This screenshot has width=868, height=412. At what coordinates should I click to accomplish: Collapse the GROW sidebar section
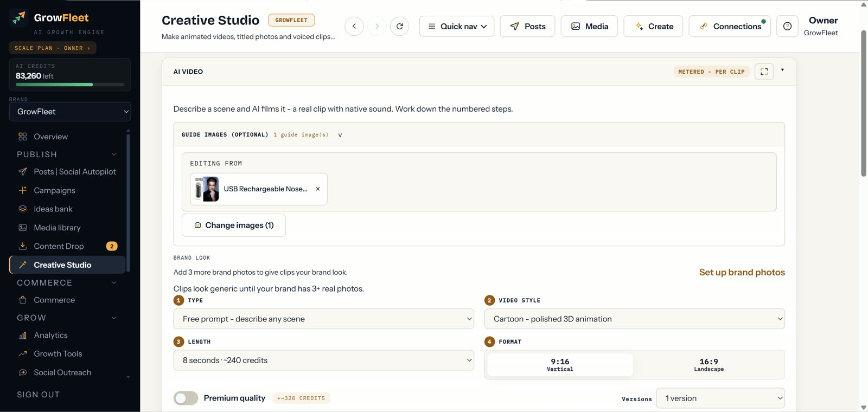114,318
